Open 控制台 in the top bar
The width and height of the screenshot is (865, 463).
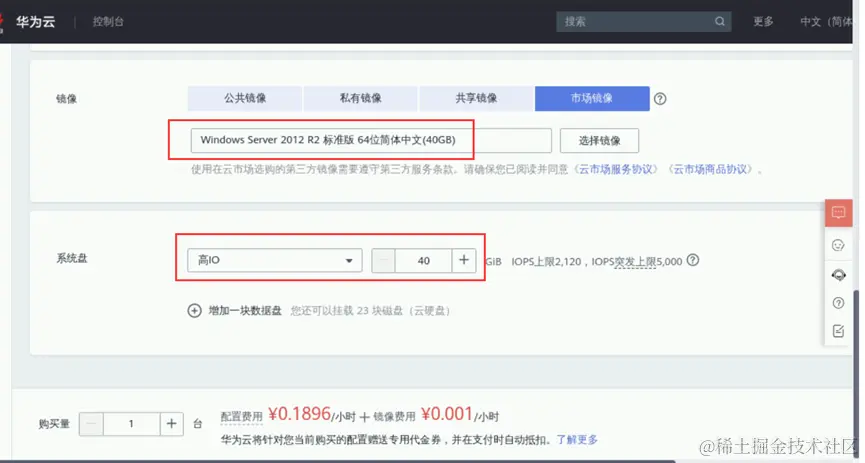tap(108, 22)
